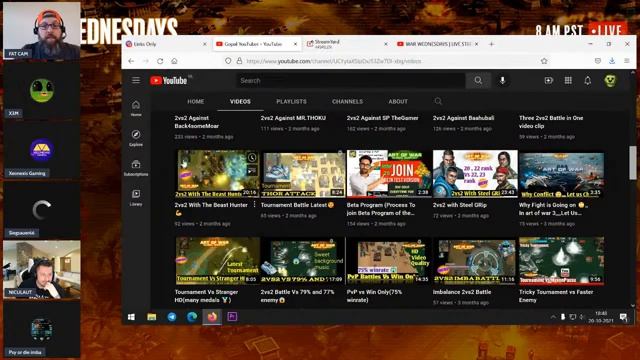Click the browser address bar URL

[x=333, y=61]
